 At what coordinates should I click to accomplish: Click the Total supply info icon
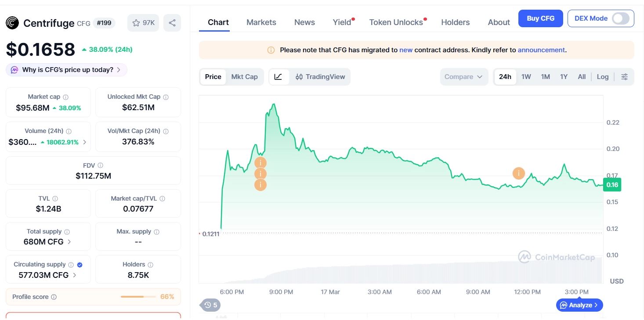67,232
